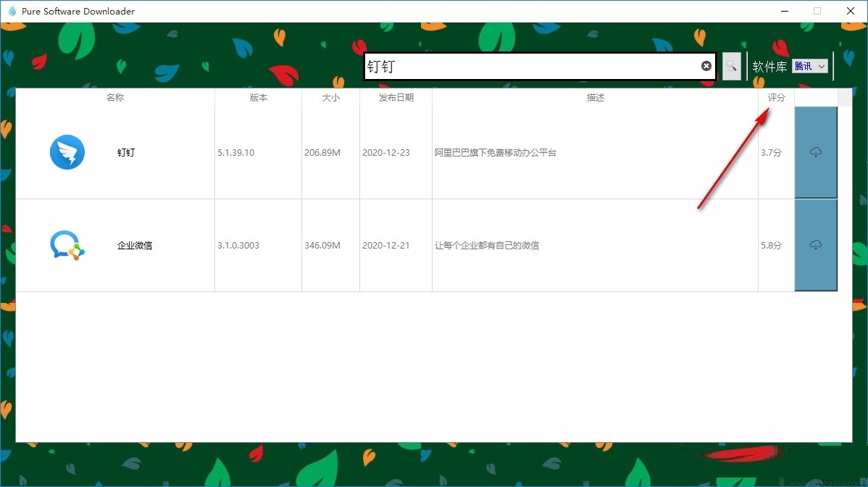868x487 pixels.
Task: Sort by the 名称 column header
Action: click(114, 97)
